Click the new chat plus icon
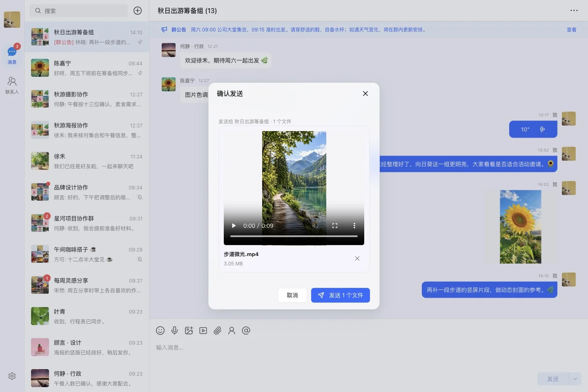The height and width of the screenshot is (392, 588). [x=138, y=11]
